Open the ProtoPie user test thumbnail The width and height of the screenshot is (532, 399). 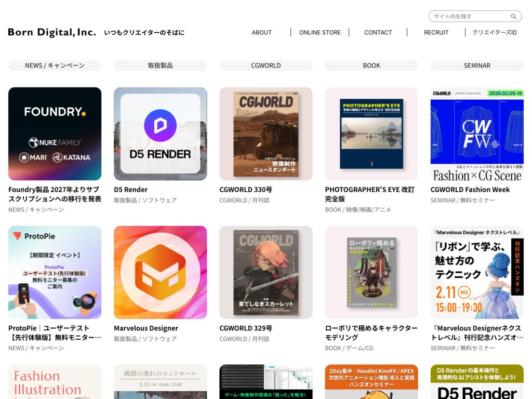pos(55,272)
